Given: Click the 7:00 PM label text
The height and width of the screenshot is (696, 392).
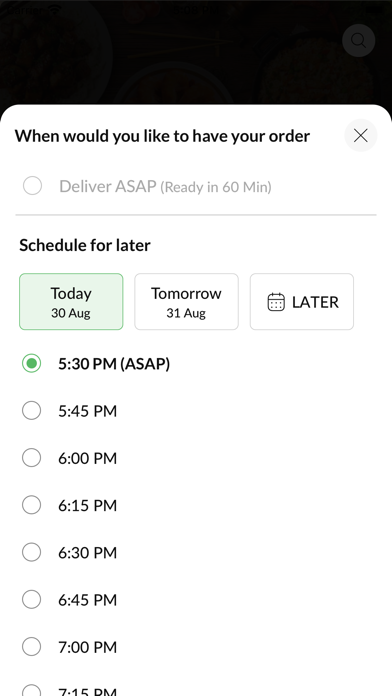Looking at the screenshot, I should 87,647.
